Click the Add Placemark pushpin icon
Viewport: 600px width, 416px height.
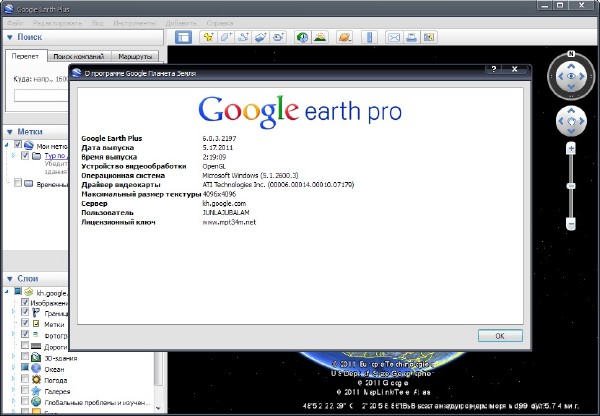click(x=208, y=37)
